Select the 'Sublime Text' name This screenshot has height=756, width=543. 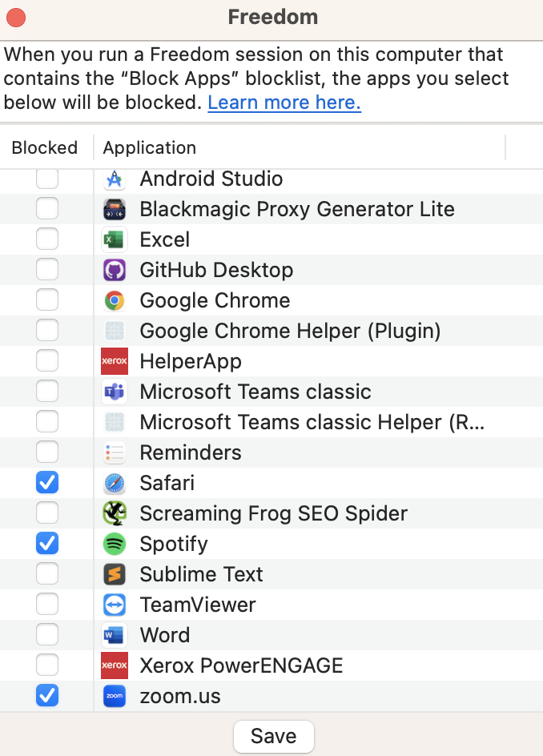202,574
